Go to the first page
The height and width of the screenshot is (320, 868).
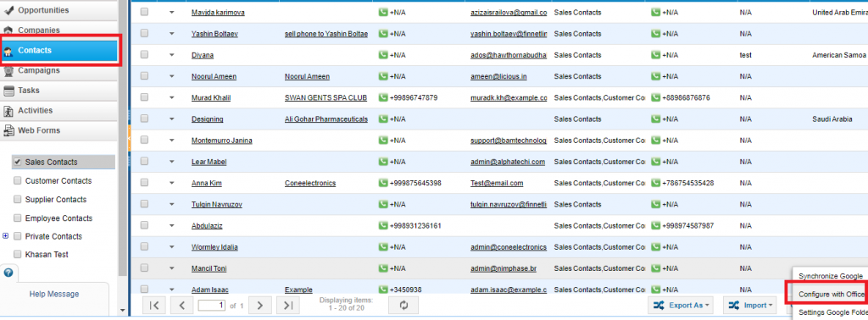coord(154,305)
